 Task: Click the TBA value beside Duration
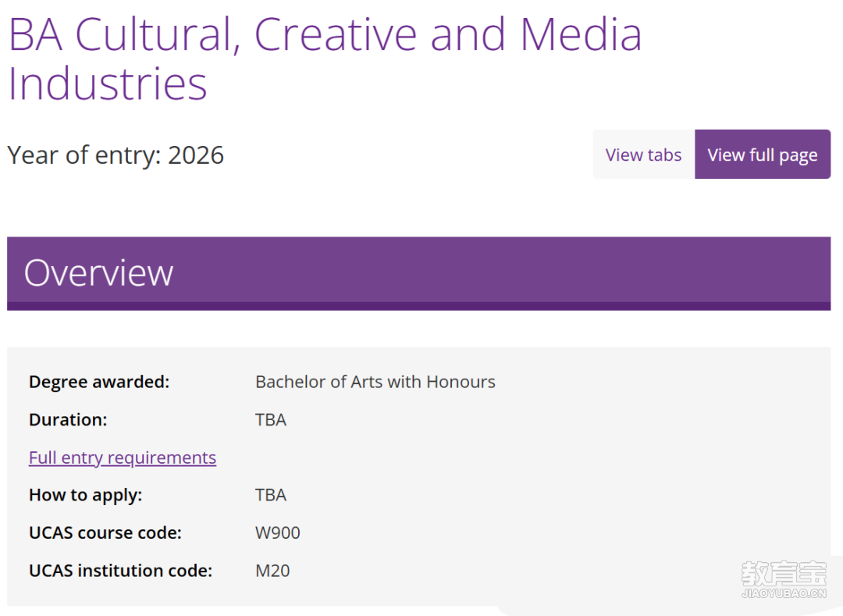tap(271, 420)
